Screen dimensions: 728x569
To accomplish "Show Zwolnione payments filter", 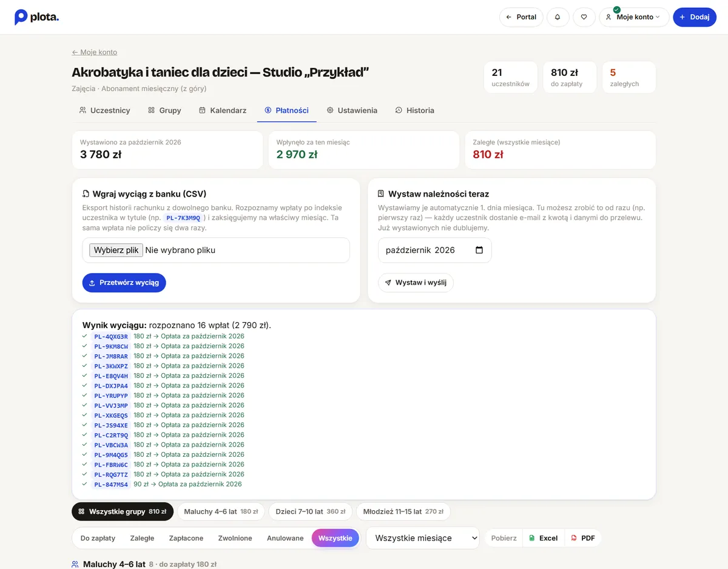I will click(x=235, y=538).
